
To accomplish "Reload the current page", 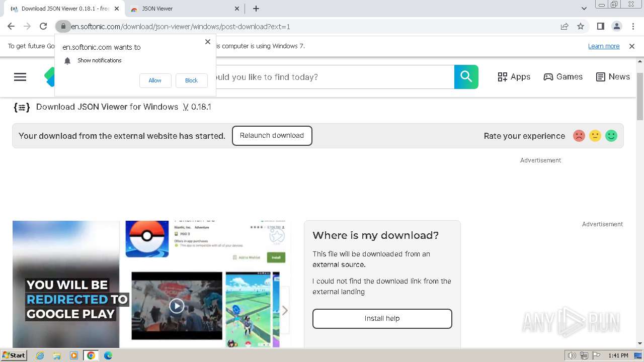I will [43, 26].
